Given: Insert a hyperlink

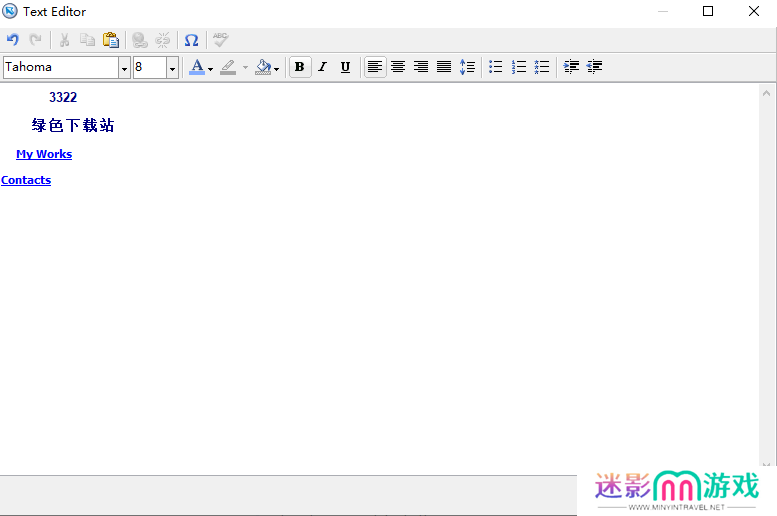Looking at the screenshot, I should [140, 40].
